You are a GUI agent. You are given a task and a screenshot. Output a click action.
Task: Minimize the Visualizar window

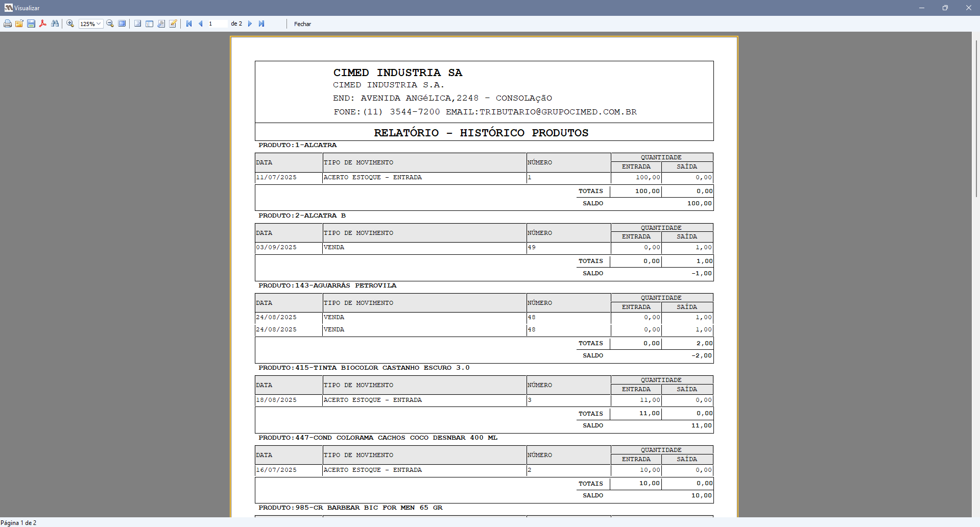(x=922, y=8)
